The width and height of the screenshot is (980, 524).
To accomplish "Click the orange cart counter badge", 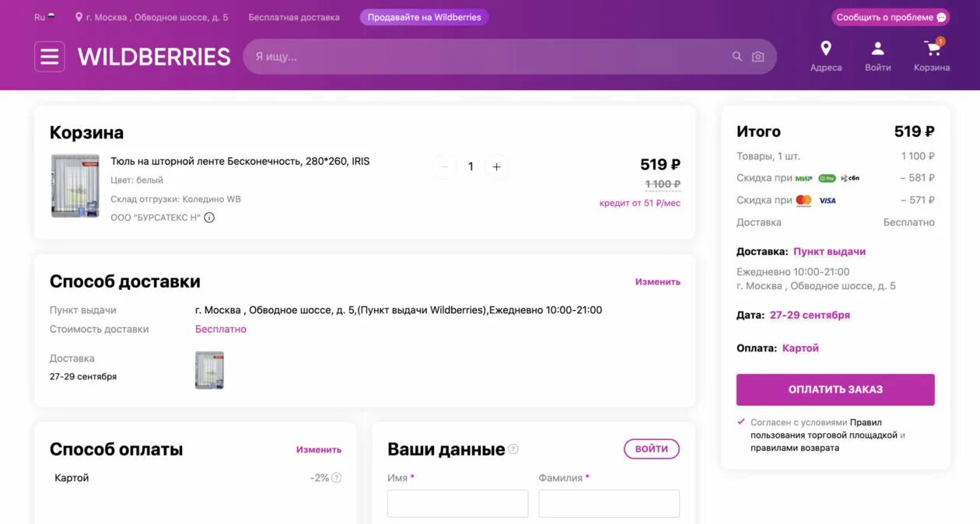I will click(940, 41).
